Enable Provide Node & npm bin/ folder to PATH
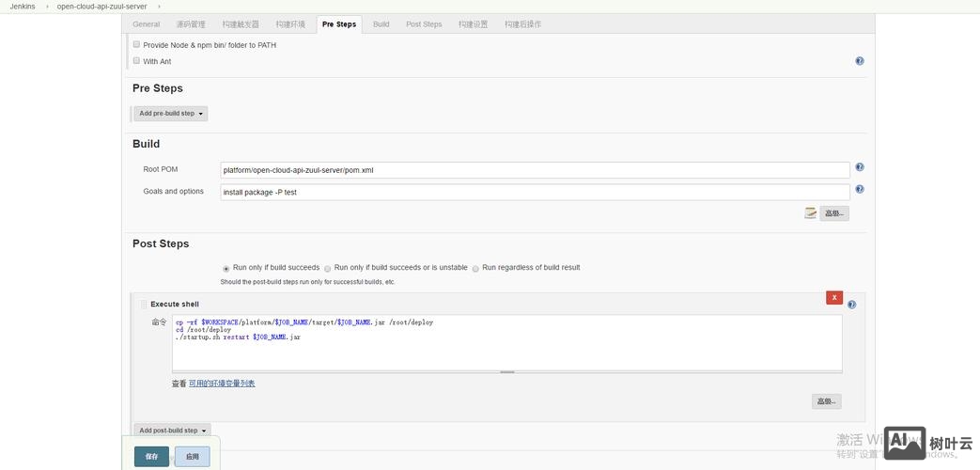980x470 pixels. tap(136, 44)
